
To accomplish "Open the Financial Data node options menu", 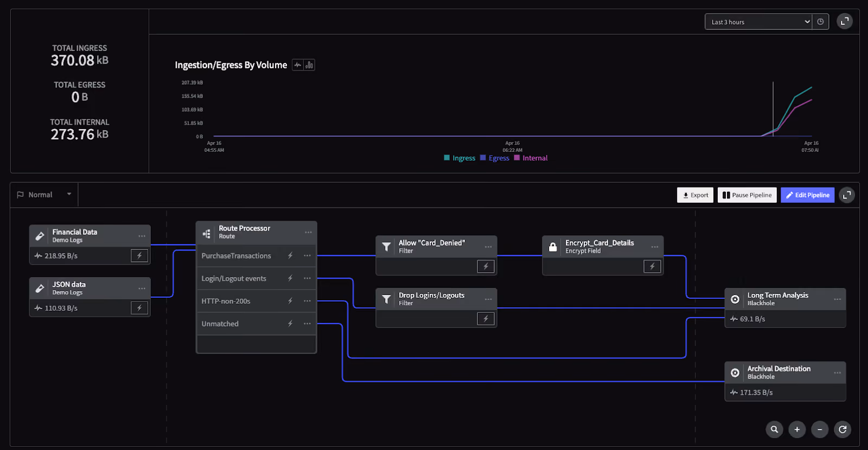I will click(142, 236).
